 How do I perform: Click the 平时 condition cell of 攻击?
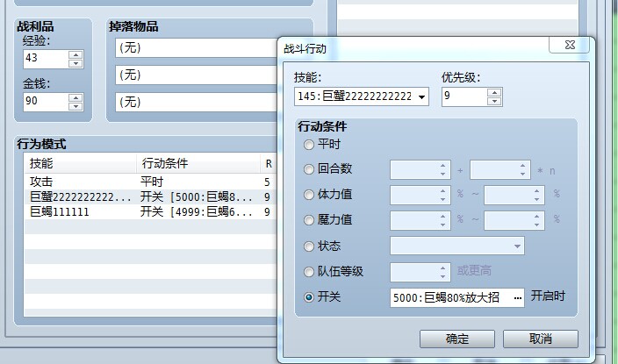[152, 182]
